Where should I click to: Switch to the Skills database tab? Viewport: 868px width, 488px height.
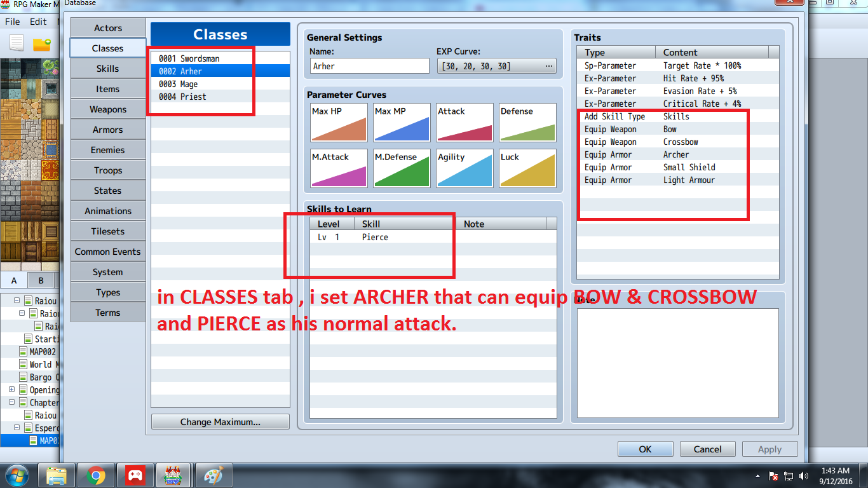pos(107,69)
